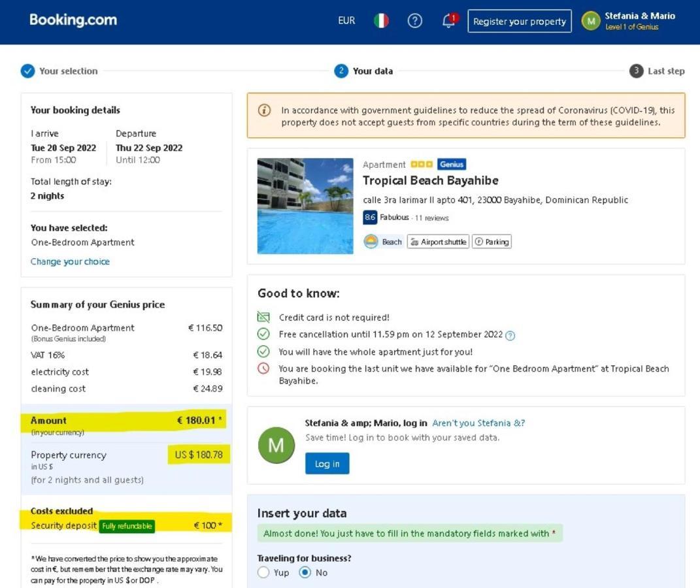Select the Italian flag language icon

click(381, 20)
